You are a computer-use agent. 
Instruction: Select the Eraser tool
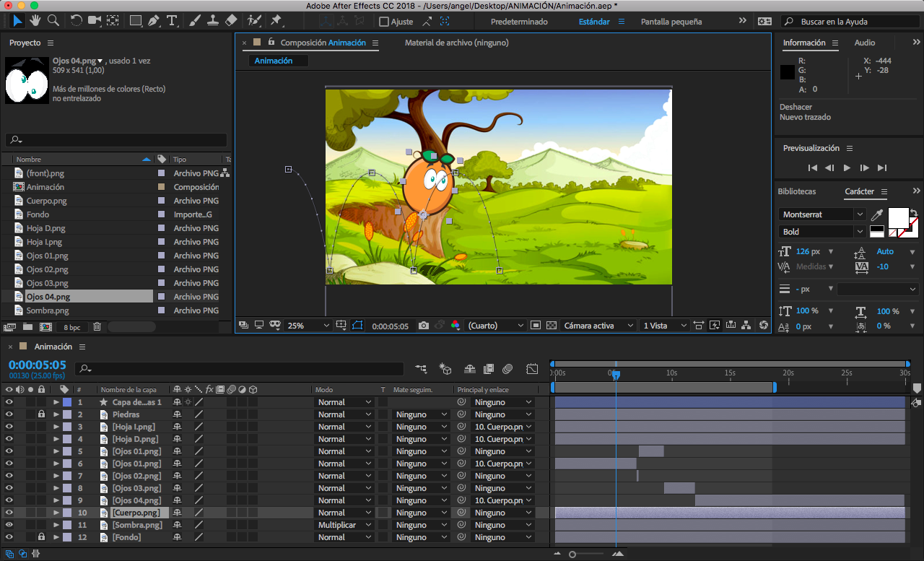(231, 21)
